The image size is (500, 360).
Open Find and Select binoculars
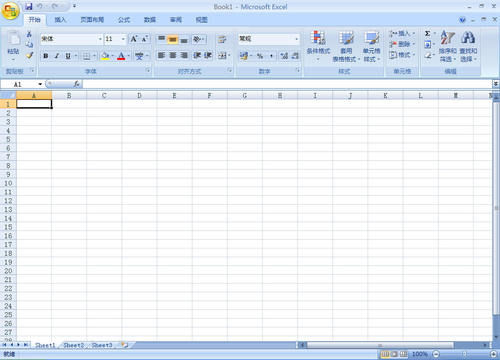(x=468, y=46)
